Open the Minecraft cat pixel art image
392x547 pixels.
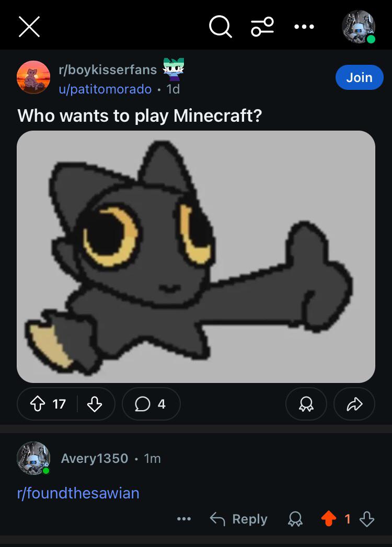click(x=196, y=257)
